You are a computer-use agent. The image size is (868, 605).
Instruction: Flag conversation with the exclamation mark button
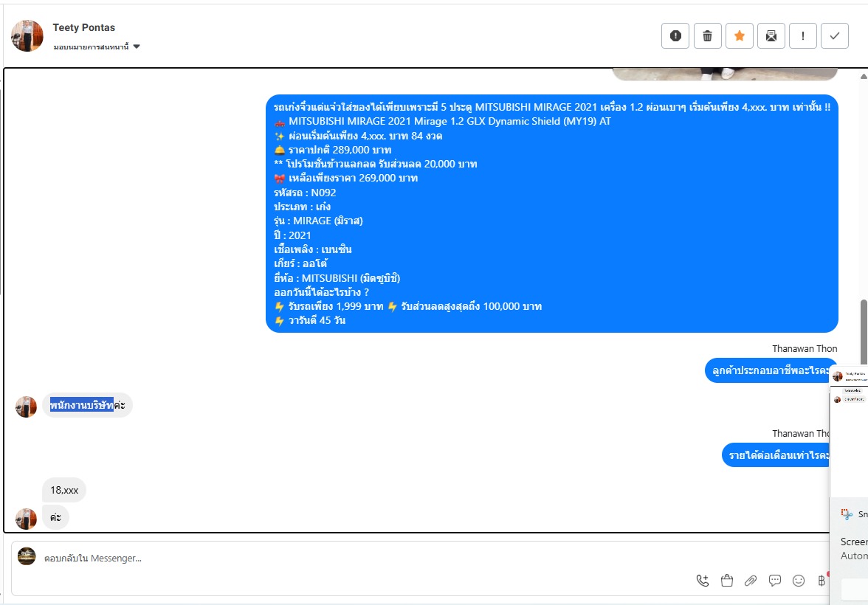[x=803, y=36]
